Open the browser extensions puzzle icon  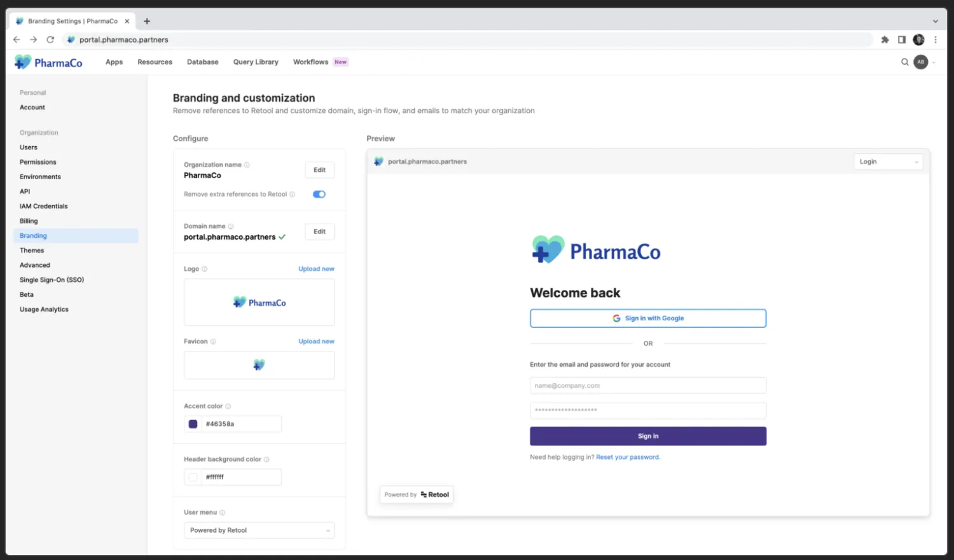coord(885,39)
